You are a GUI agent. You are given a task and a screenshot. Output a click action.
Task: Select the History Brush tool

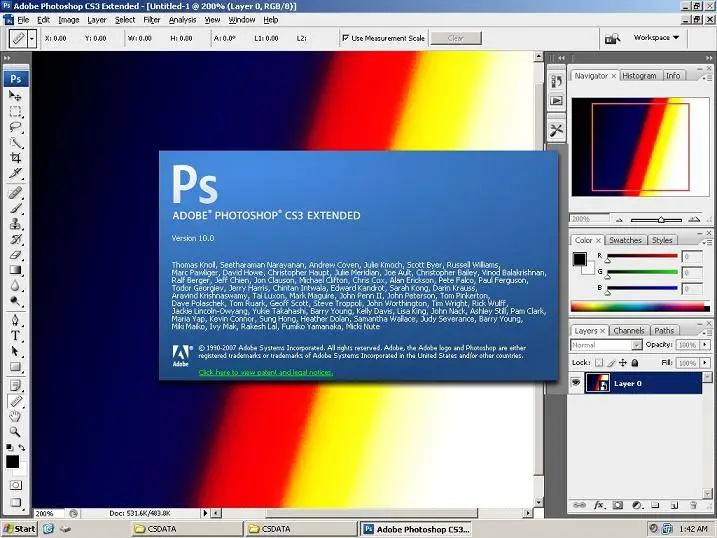pos(15,240)
